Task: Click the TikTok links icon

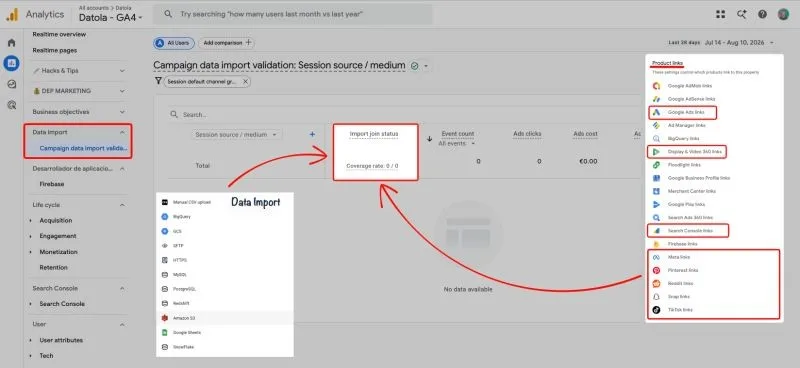Action: coord(657,310)
